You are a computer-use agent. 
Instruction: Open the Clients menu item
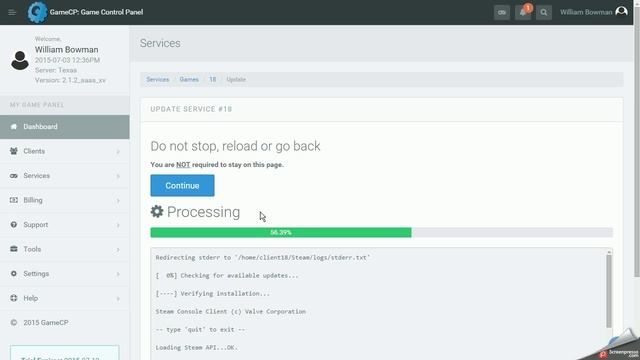tap(64, 151)
